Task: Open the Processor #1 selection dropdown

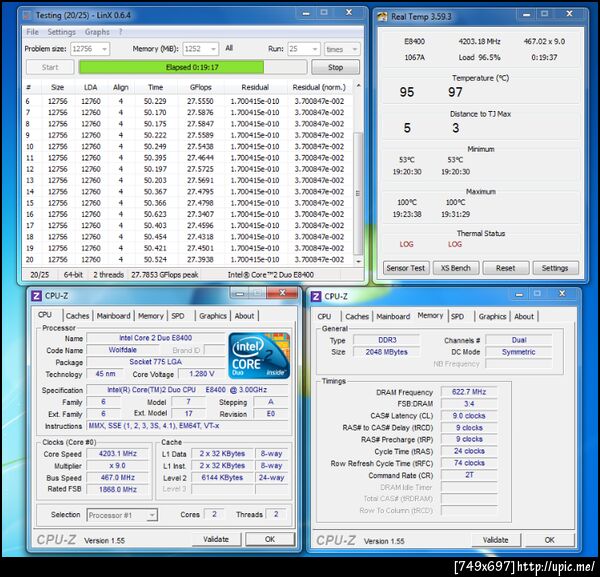Action: (152, 515)
